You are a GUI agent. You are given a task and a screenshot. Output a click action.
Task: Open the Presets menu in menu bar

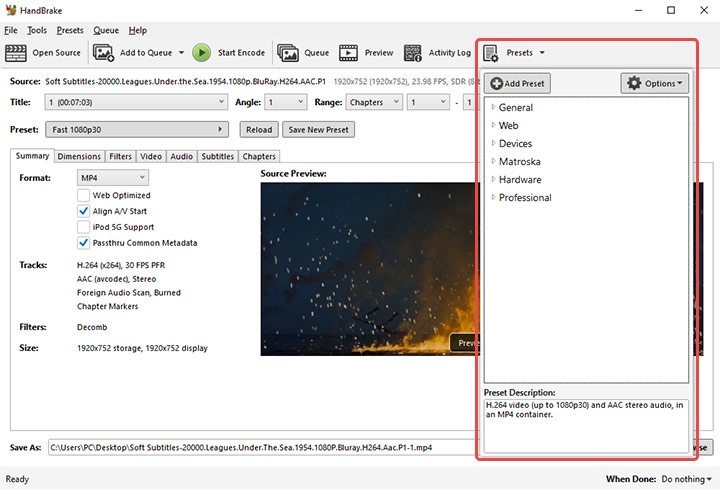[x=70, y=30]
